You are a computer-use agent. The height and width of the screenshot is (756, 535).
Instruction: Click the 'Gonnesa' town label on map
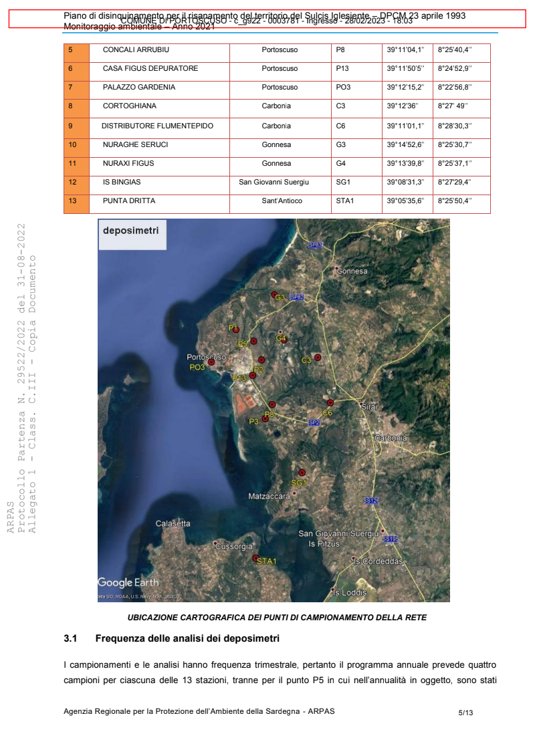tap(352, 271)
